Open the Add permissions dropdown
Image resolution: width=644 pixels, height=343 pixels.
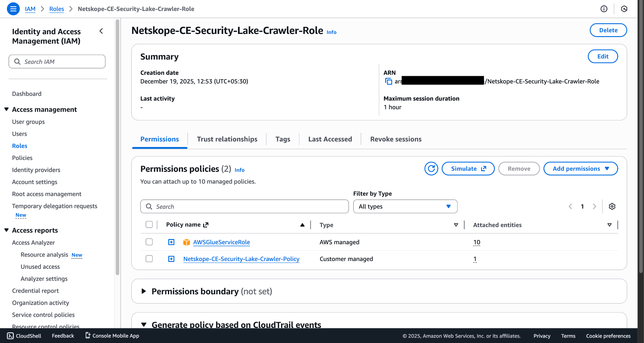click(580, 169)
